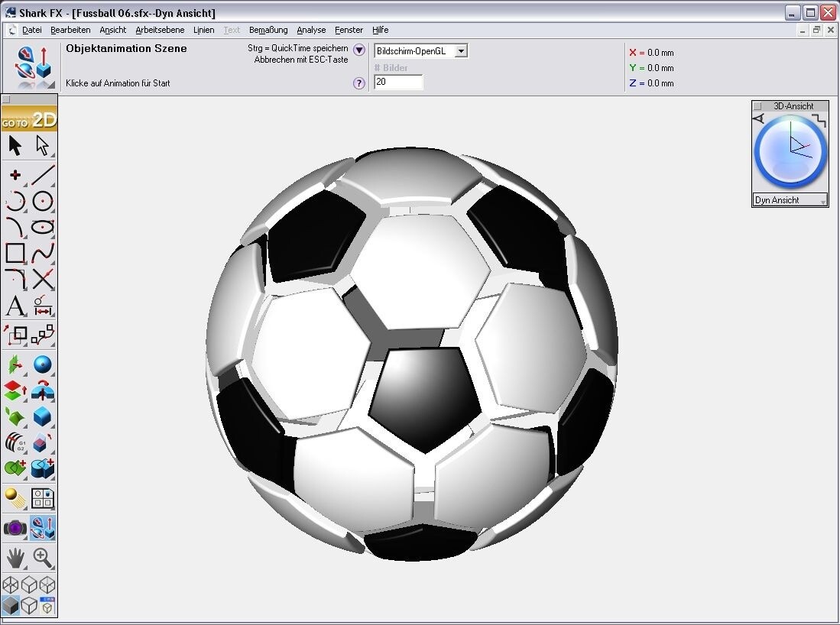The width and height of the screenshot is (840, 625).
Task: Open the Arbeitsebene menu
Action: pyautogui.click(x=160, y=30)
